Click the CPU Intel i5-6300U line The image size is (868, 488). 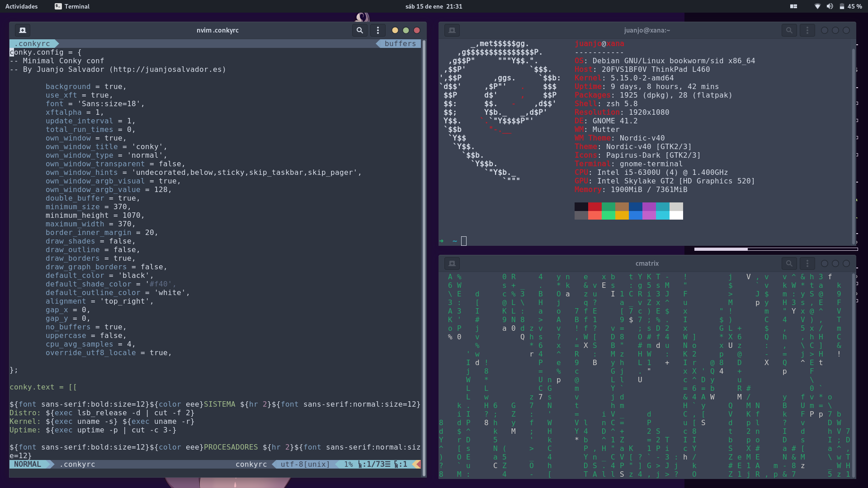point(651,173)
